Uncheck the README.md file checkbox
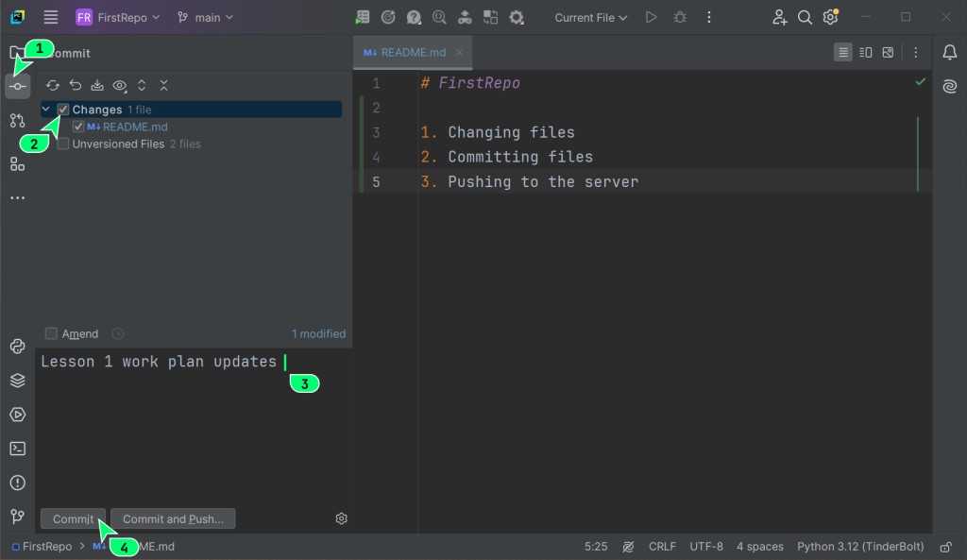 78,127
